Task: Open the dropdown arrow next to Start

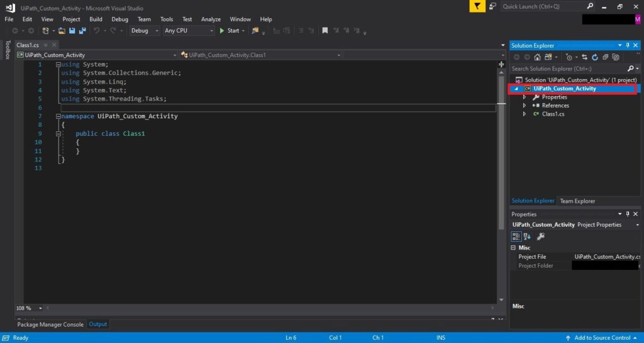Action: click(x=243, y=31)
